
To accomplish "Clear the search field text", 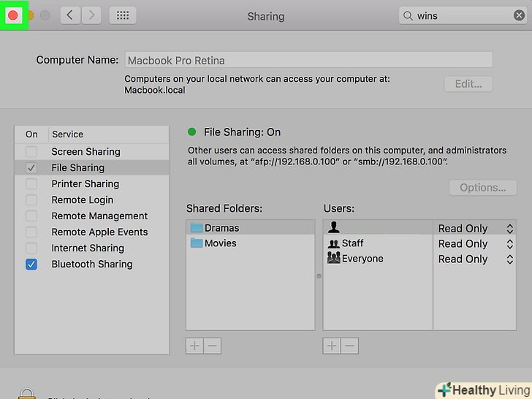I will pos(520,15).
